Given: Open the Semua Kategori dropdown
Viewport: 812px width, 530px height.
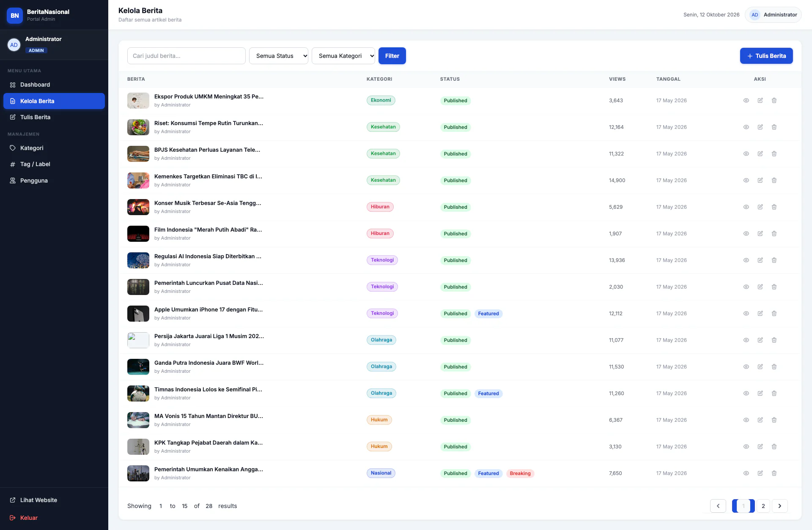Looking at the screenshot, I should point(343,56).
